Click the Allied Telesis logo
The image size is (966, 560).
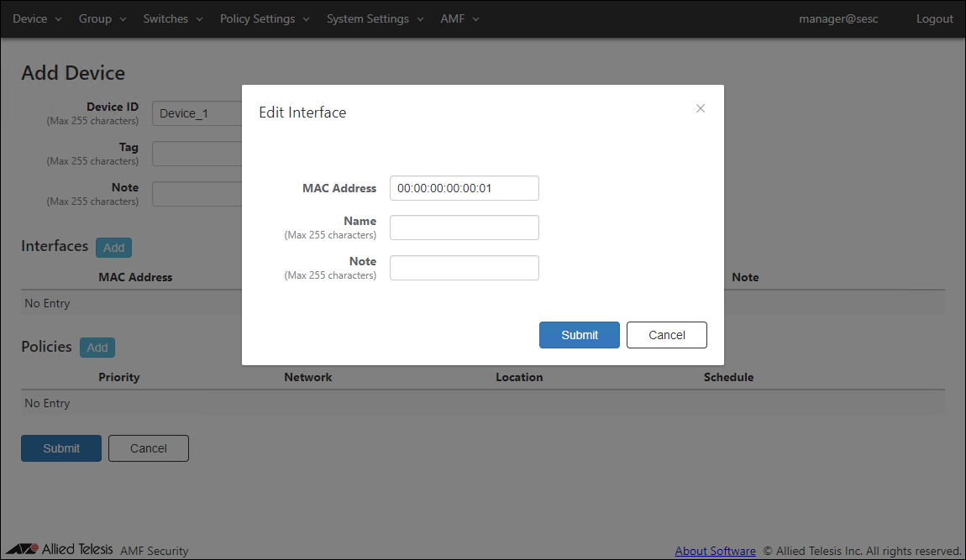click(59, 550)
